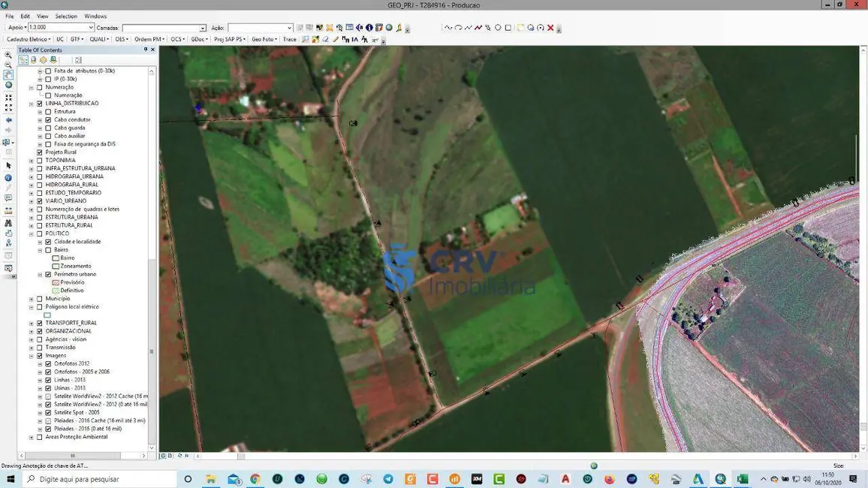Image resolution: width=868 pixels, height=488 pixels.
Task: Open the Cadastro Elétrico menu
Action: (x=29, y=39)
